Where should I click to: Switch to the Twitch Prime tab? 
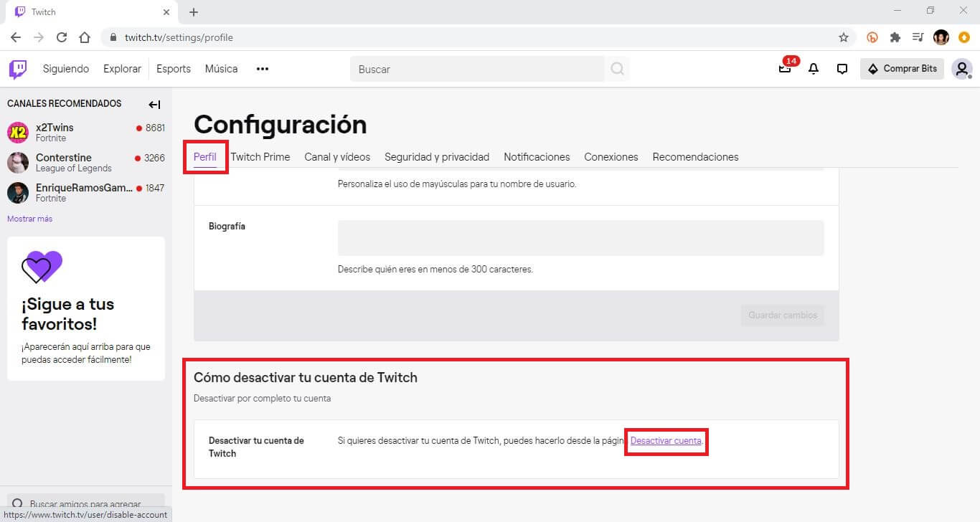point(260,157)
